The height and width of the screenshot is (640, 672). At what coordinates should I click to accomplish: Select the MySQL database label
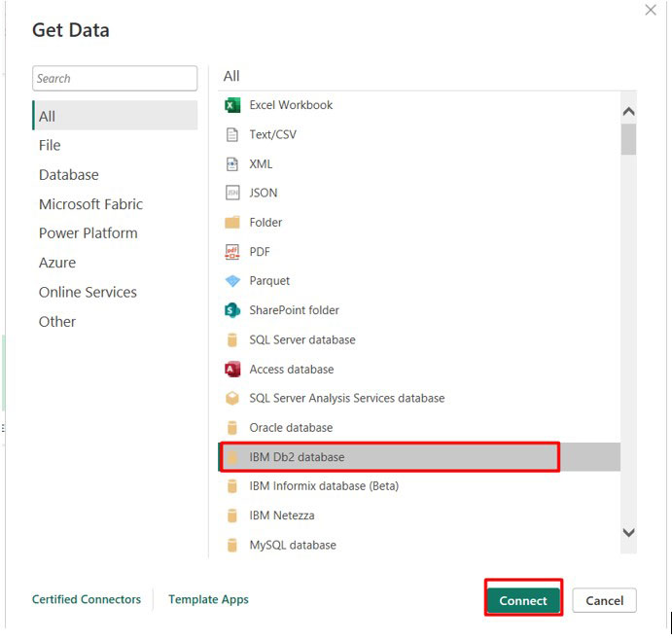(293, 546)
